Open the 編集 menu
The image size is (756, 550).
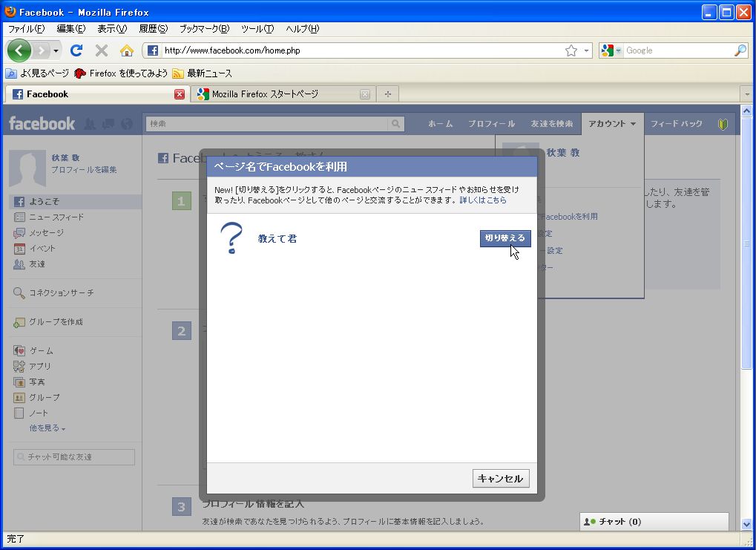[71, 29]
